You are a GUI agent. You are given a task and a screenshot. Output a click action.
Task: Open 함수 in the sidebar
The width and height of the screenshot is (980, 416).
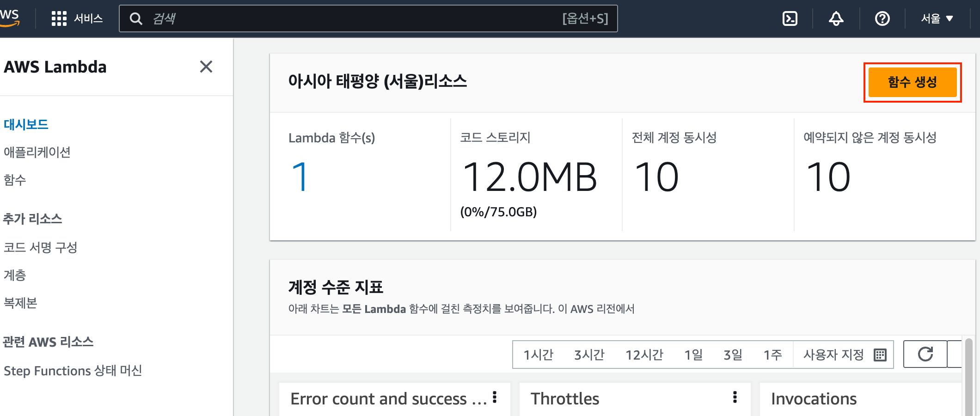[x=15, y=180]
